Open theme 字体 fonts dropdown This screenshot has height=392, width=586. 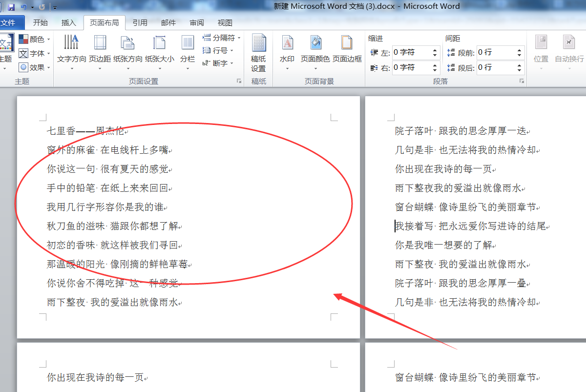(x=34, y=53)
